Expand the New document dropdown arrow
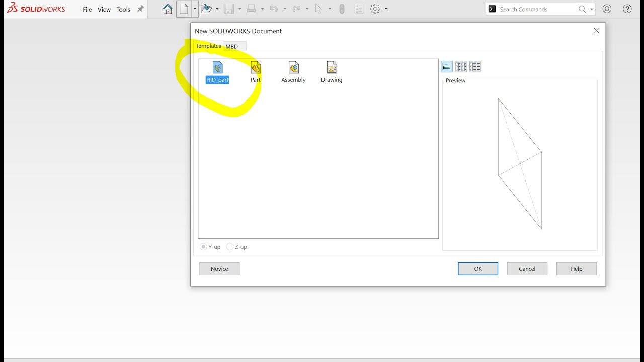 point(195,9)
